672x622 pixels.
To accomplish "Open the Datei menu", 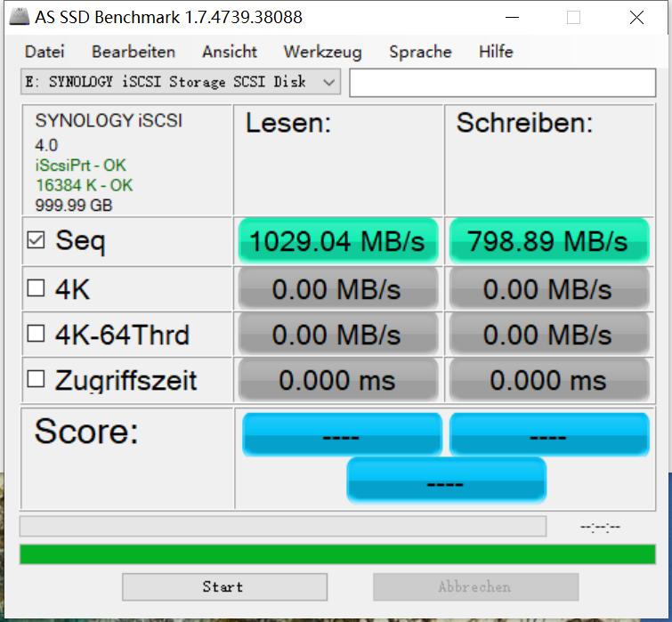I will tap(45, 52).
